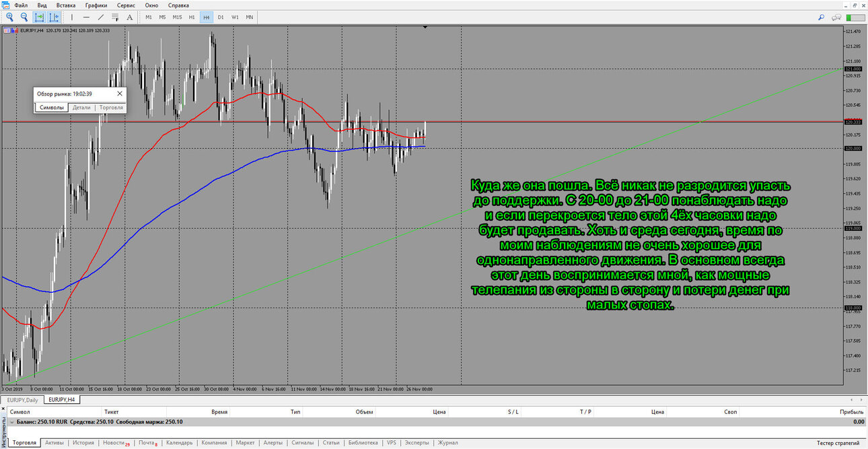Screen dimensions: 868x449
Task: Click the green trendline price tag 121.000
Action: click(853, 69)
